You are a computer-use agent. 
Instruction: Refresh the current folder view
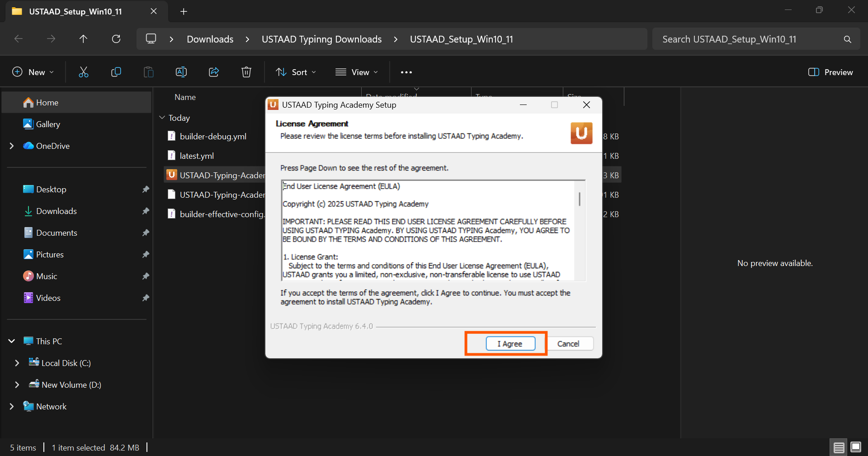pos(116,39)
